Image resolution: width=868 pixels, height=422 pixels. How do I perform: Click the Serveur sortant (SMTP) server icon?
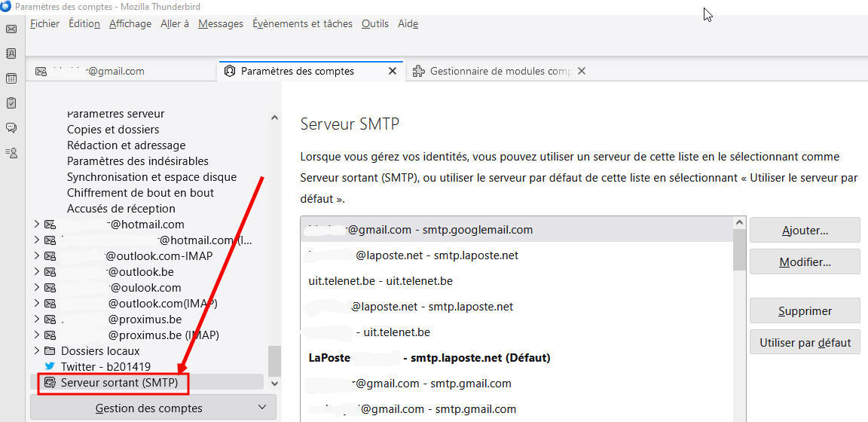[50, 382]
